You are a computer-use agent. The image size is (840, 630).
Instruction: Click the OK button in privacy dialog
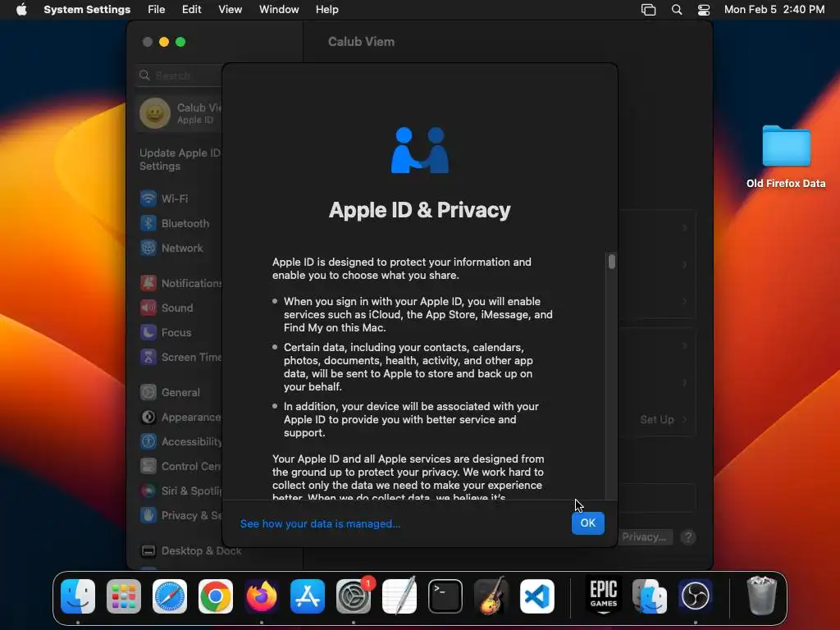click(x=587, y=523)
